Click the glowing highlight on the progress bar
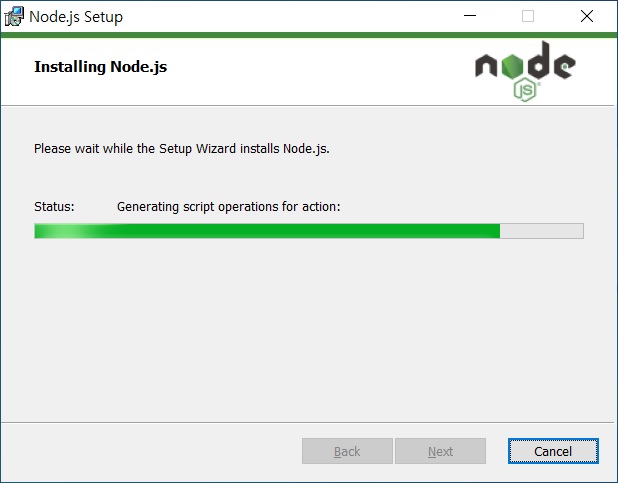Screen dimensions: 618x483 coord(67,231)
